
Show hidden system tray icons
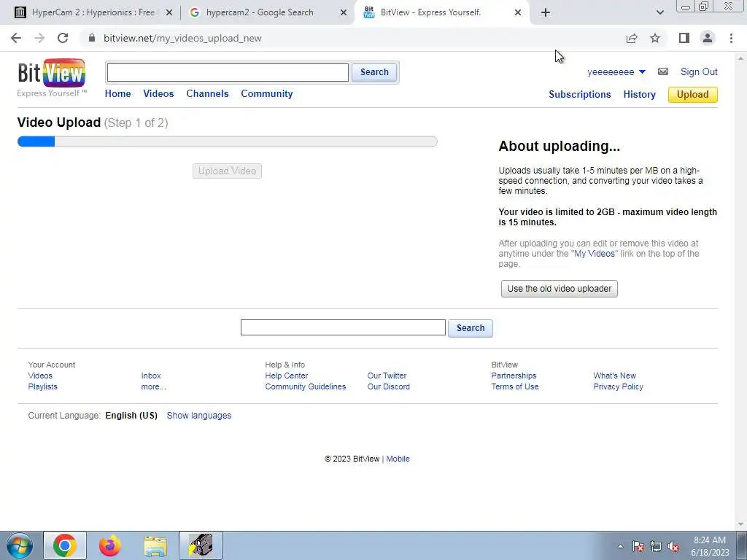tap(620, 546)
